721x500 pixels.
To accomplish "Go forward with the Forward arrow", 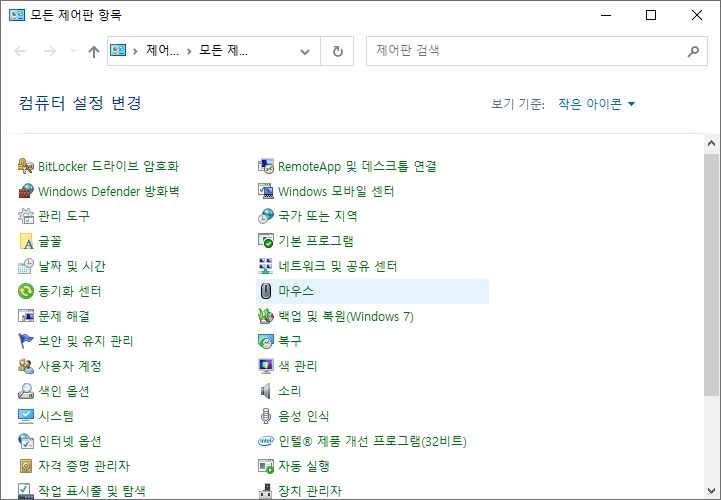I will click(x=50, y=51).
